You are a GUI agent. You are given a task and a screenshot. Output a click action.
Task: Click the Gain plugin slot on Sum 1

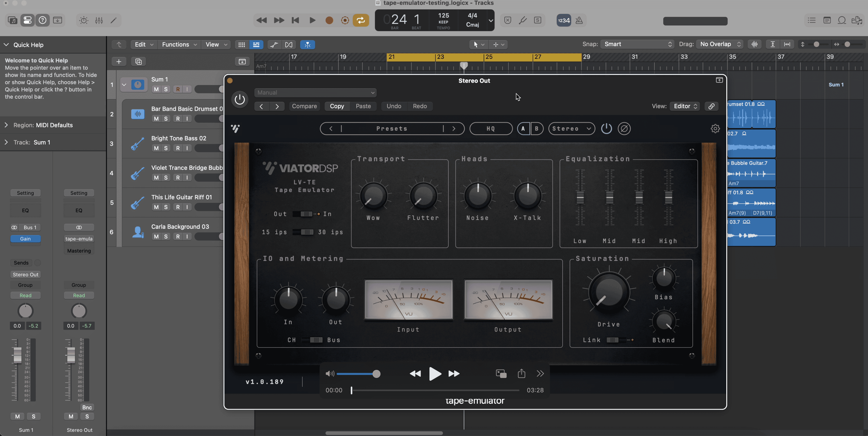click(25, 239)
